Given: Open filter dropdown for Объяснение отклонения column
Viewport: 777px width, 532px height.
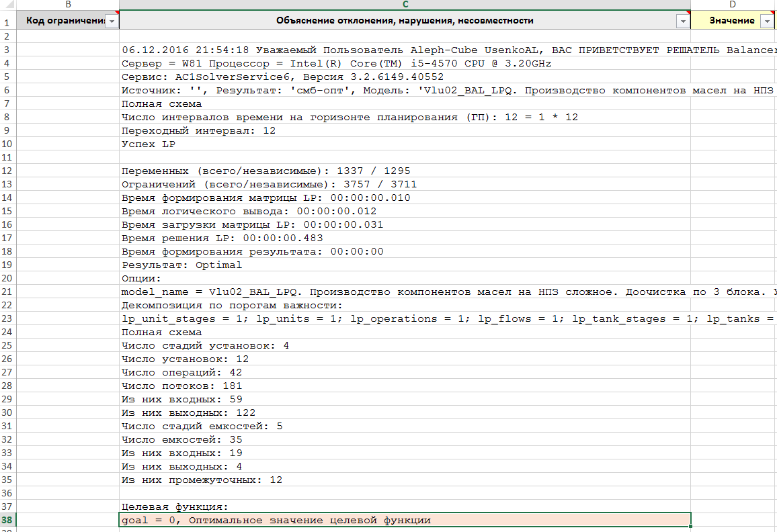Looking at the screenshot, I should pyautogui.click(x=683, y=21).
